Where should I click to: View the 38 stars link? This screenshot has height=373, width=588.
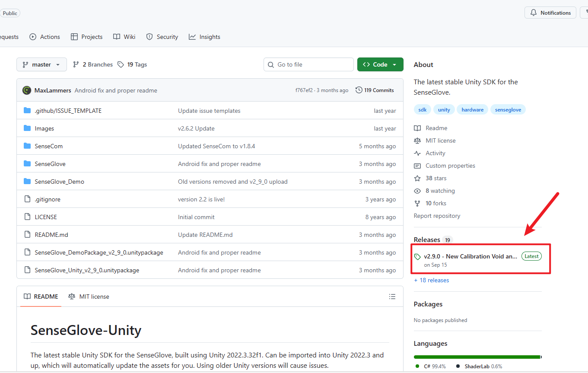[x=430, y=178]
